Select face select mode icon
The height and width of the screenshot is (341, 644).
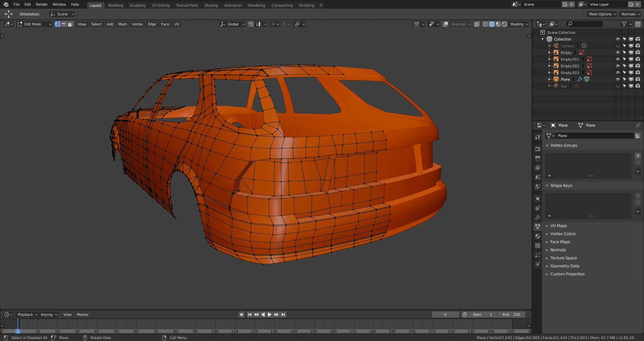point(70,24)
